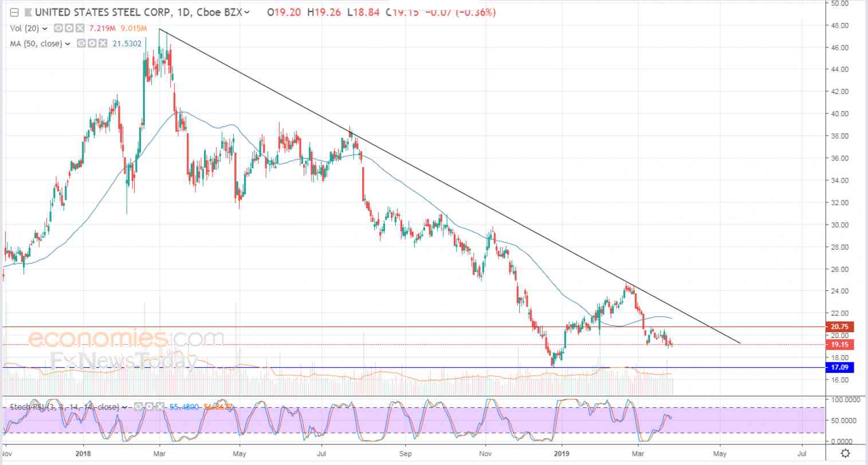Collapse the legend with the minus box icon

(14, 11)
